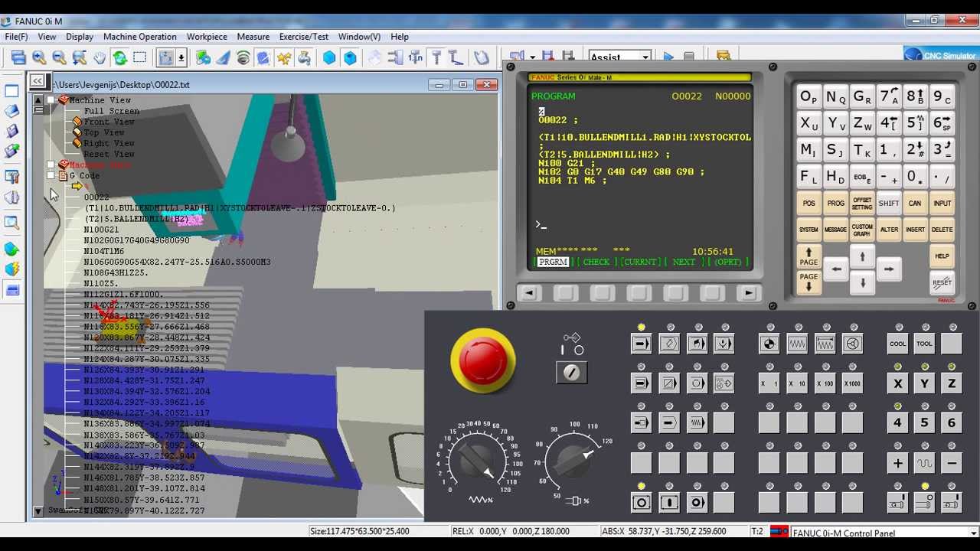Open the Display menu
Screen dimensions: 980x551
click(x=80, y=37)
